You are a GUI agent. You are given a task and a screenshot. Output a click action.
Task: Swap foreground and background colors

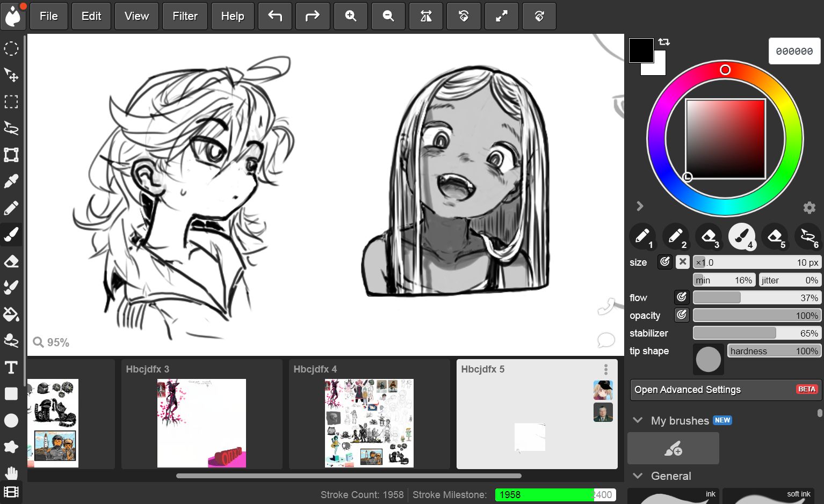664,42
